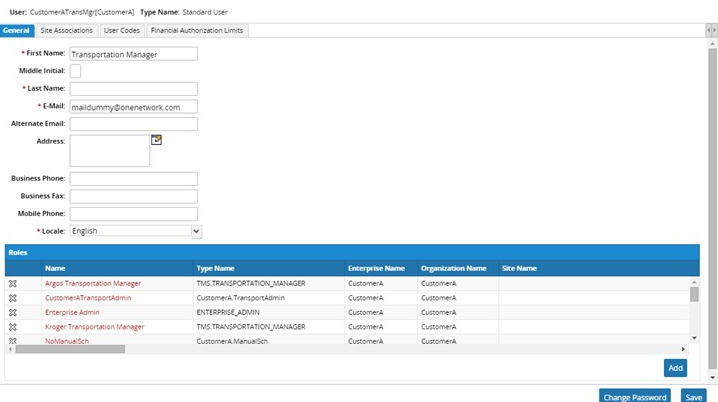
Task: Focus the Last Name field
Action: (134, 89)
